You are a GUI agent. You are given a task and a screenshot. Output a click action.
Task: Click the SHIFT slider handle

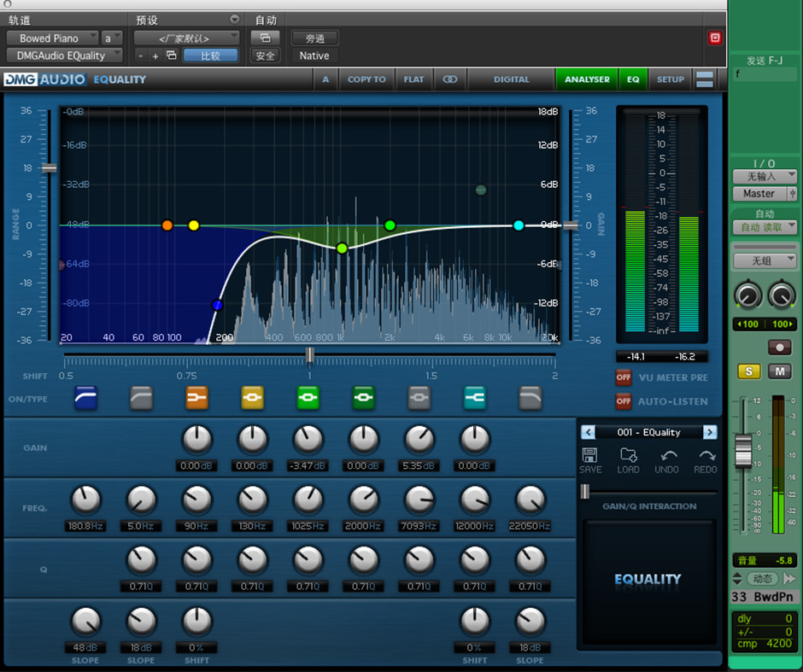(x=310, y=354)
